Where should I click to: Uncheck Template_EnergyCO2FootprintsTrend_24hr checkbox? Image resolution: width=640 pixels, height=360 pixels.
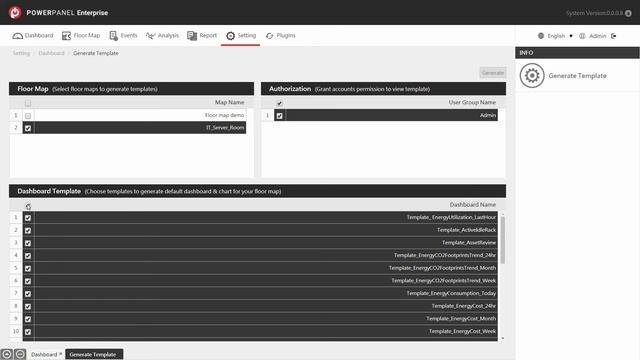[x=28, y=256]
